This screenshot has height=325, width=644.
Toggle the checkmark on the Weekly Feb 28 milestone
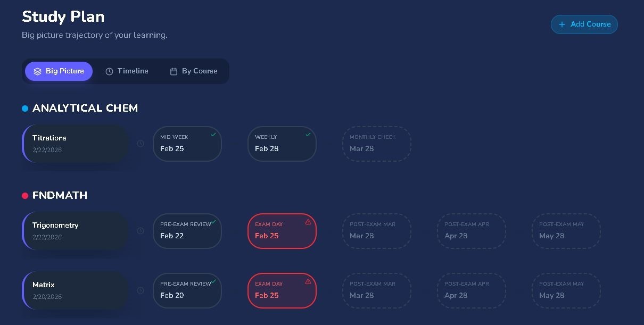click(308, 134)
